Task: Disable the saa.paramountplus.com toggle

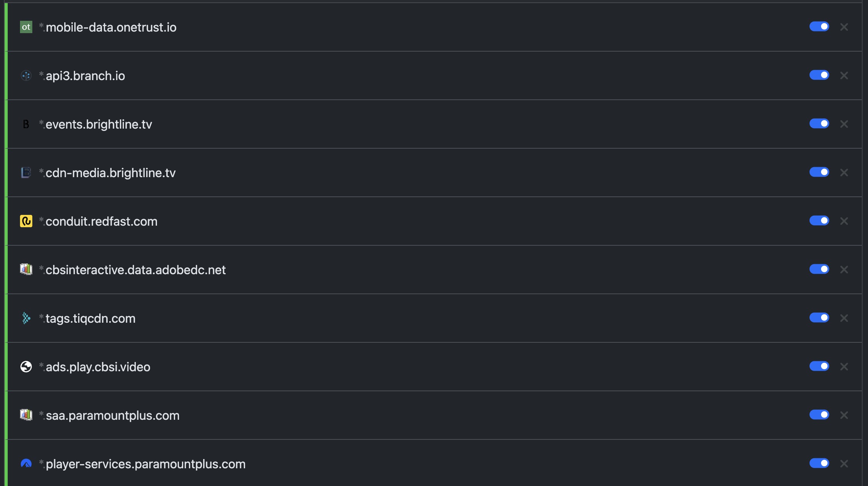Action: 819,415
